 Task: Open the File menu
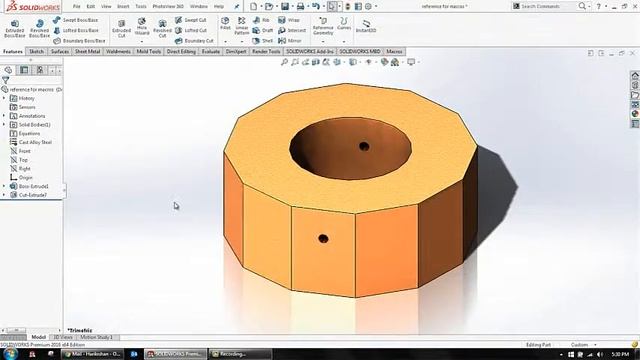pos(76,7)
